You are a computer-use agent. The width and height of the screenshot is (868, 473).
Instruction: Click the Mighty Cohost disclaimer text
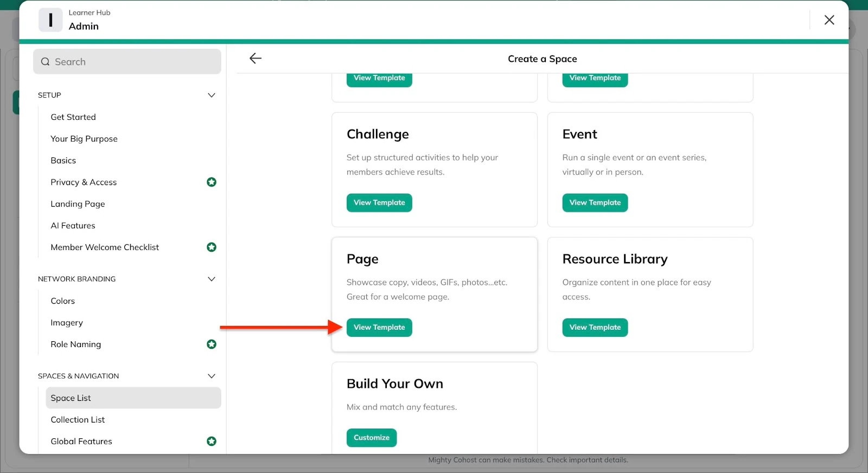click(x=528, y=460)
